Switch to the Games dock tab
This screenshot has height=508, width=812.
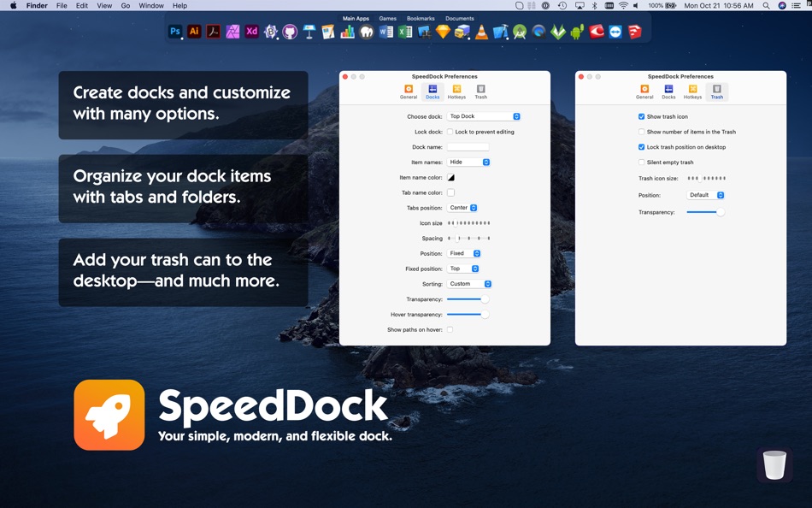(x=388, y=18)
